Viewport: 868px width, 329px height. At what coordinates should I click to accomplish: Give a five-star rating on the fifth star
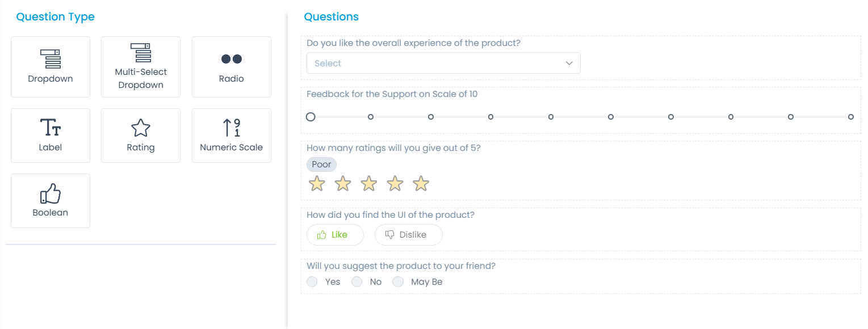(421, 183)
